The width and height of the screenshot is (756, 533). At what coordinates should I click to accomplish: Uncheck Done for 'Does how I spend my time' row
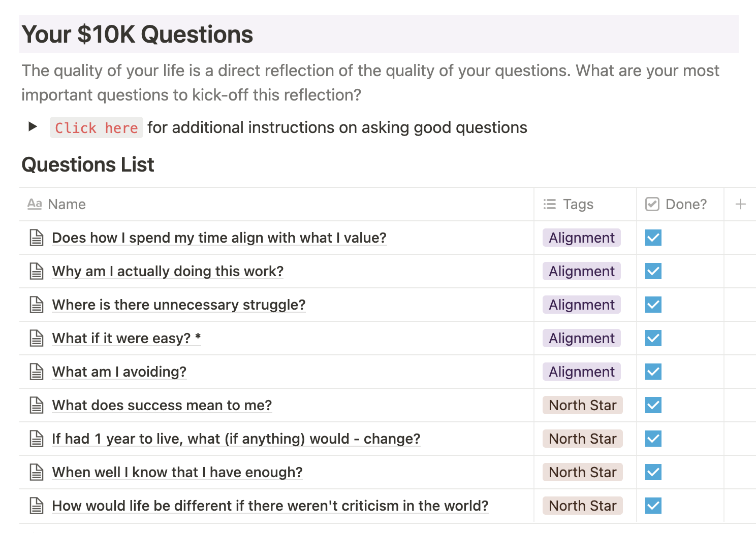click(x=653, y=238)
